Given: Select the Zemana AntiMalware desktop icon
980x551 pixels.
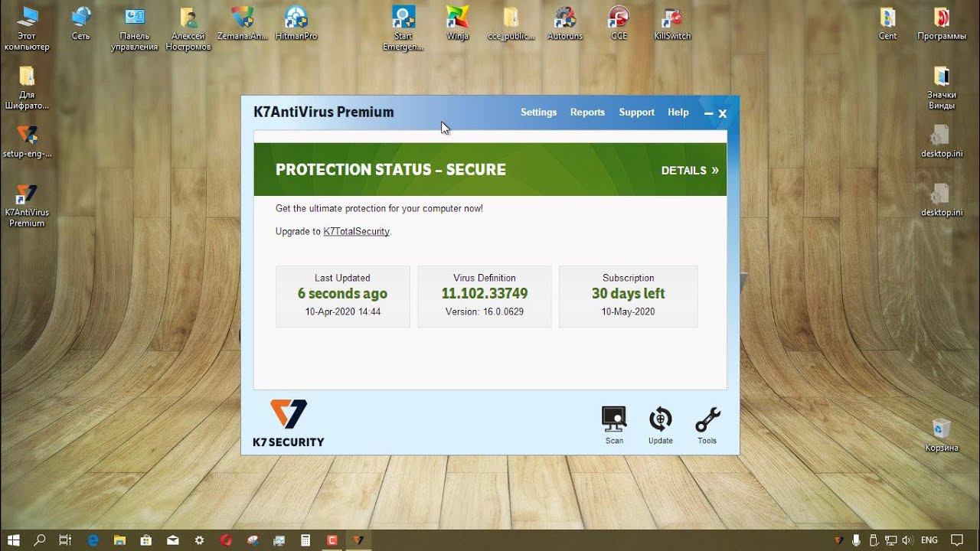Looking at the screenshot, I should (243, 23).
